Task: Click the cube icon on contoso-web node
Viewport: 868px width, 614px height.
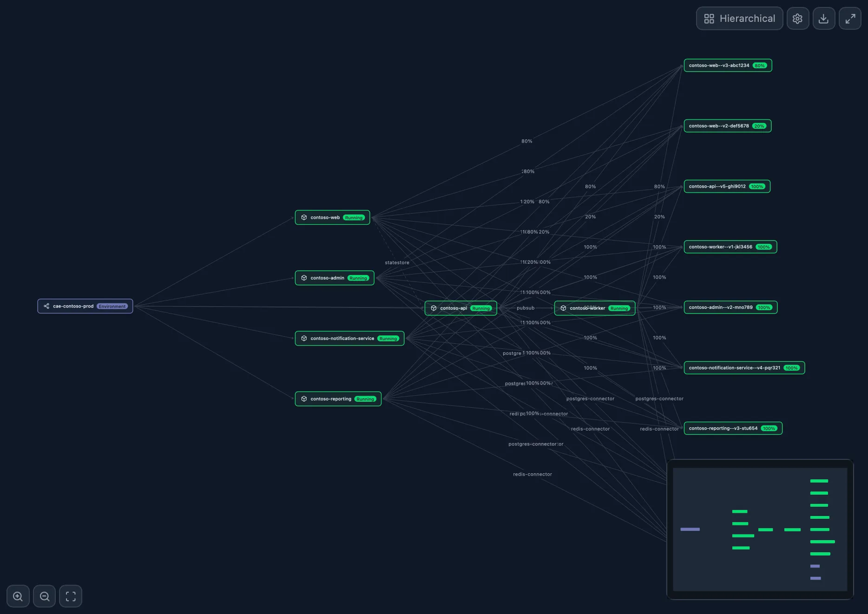Action: pyautogui.click(x=304, y=217)
